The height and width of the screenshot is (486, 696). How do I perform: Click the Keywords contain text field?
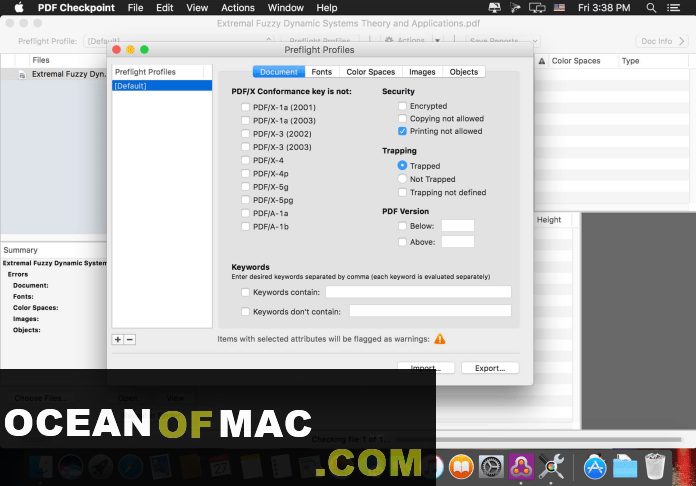(418, 292)
